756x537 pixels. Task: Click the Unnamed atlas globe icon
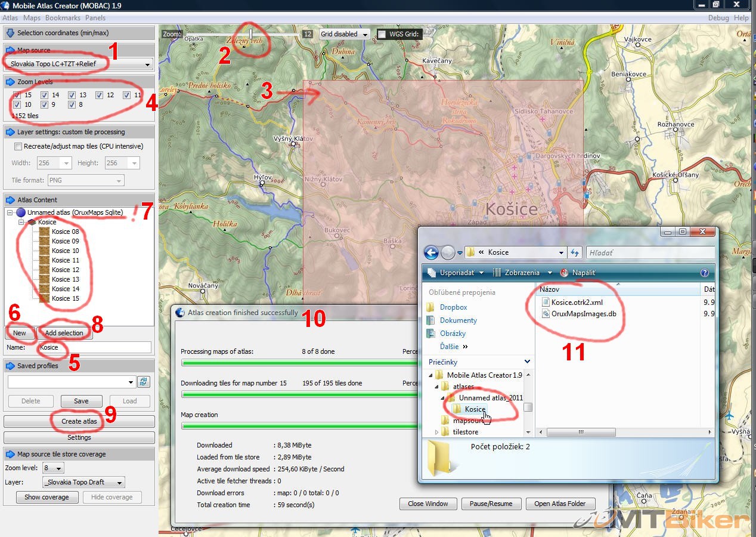[21, 212]
